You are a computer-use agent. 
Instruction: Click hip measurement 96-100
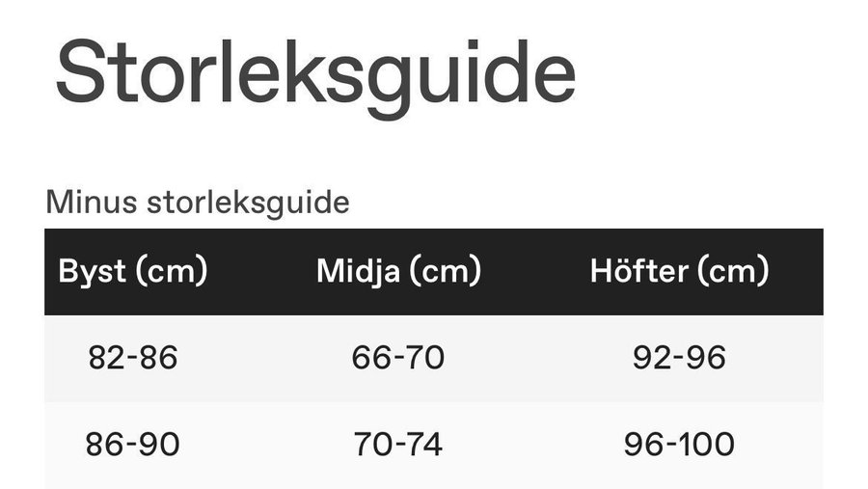point(679,445)
